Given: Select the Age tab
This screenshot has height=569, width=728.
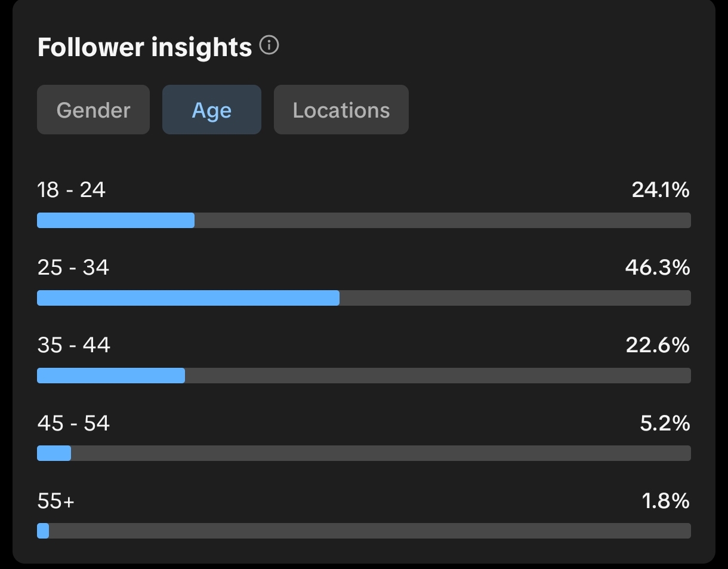Looking at the screenshot, I should point(211,110).
